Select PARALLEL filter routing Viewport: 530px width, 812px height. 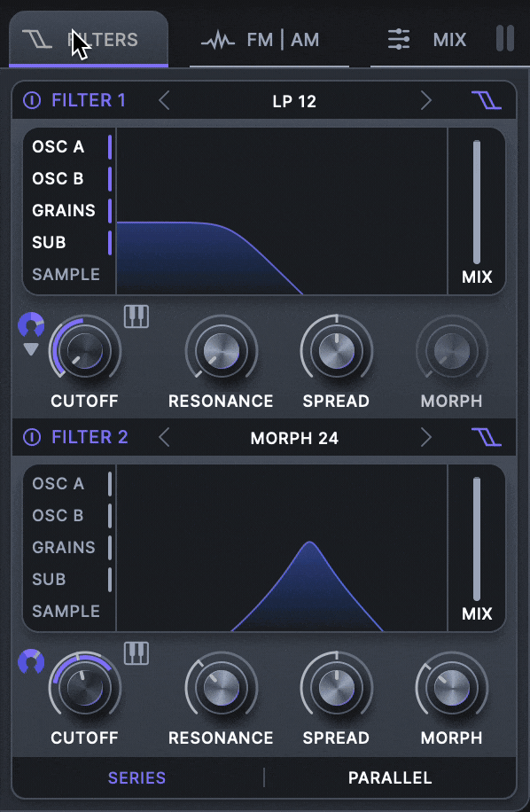pos(390,777)
